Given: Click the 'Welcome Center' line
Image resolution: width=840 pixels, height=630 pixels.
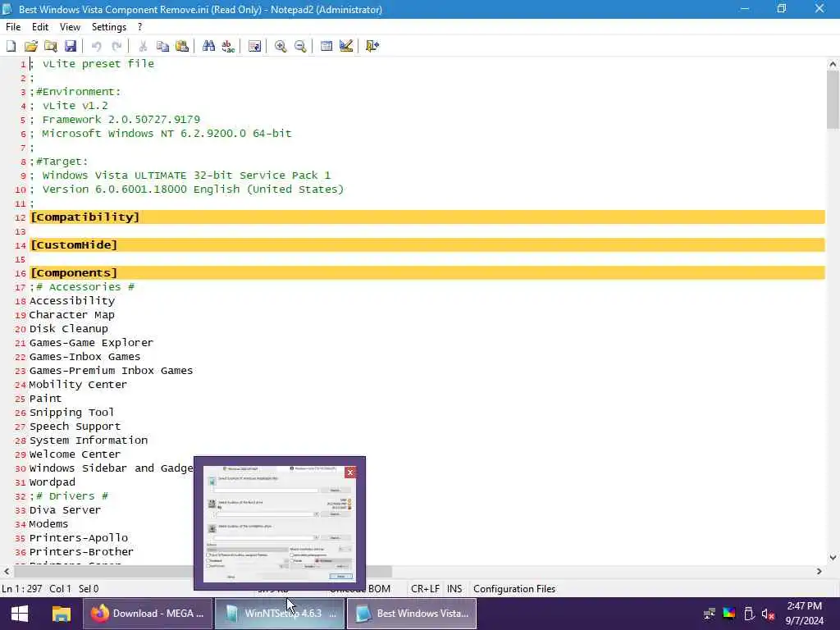Looking at the screenshot, I should click(x=75, y=454).
